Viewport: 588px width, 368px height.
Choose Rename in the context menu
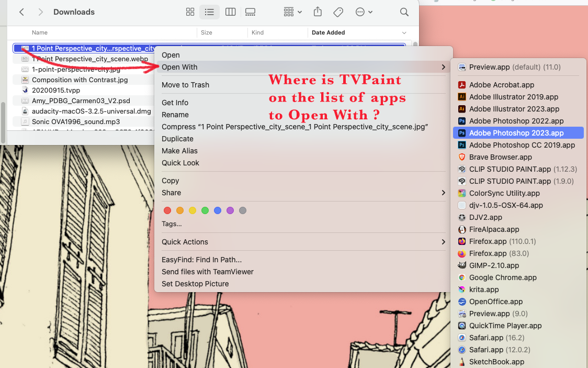175,115
